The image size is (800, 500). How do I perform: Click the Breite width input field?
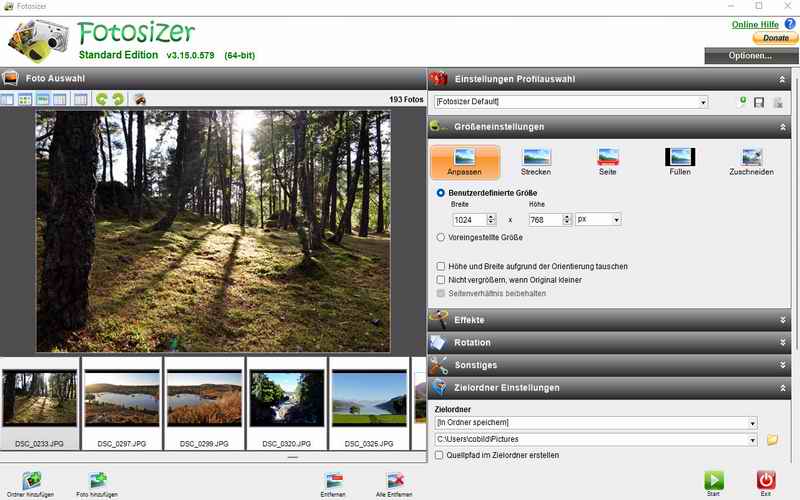(x=469, y=219)
